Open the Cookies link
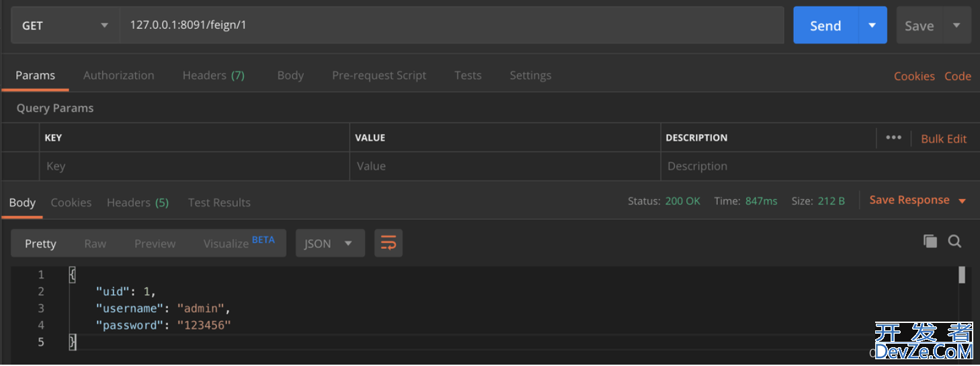980x366 pixels. pyautogui.click(x=914, y=76)
